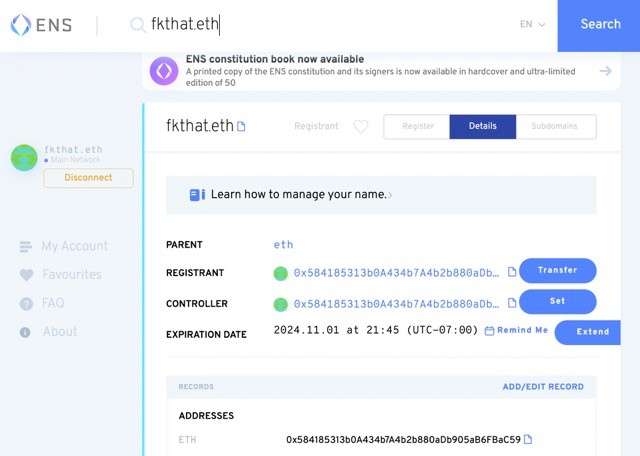Click the fkthat.eth sidebar account name
640x456 pixels.
click(x=73, y=149)
